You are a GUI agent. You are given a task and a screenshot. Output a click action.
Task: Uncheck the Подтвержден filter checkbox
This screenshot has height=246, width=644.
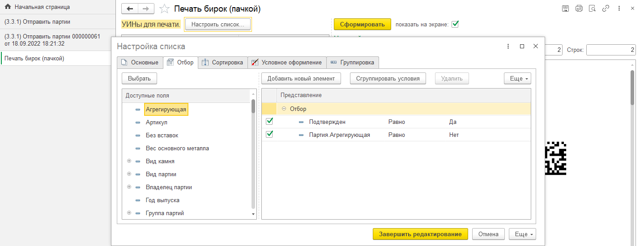[x=269, y=121]
